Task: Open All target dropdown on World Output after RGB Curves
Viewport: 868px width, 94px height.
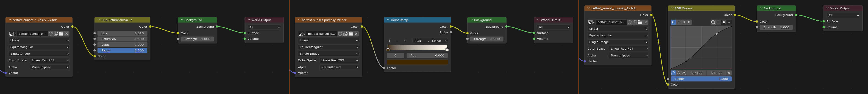Action: tap(843, 16)
